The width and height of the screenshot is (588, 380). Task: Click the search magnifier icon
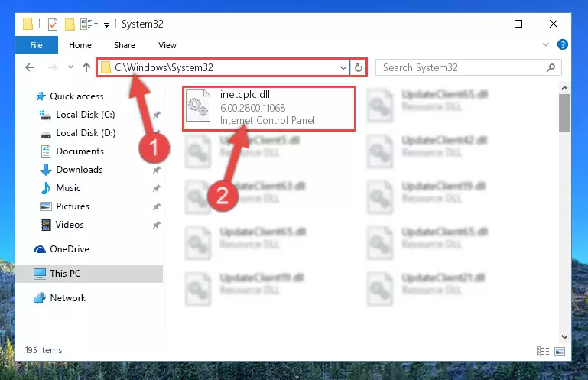click(x=551, y=67)
